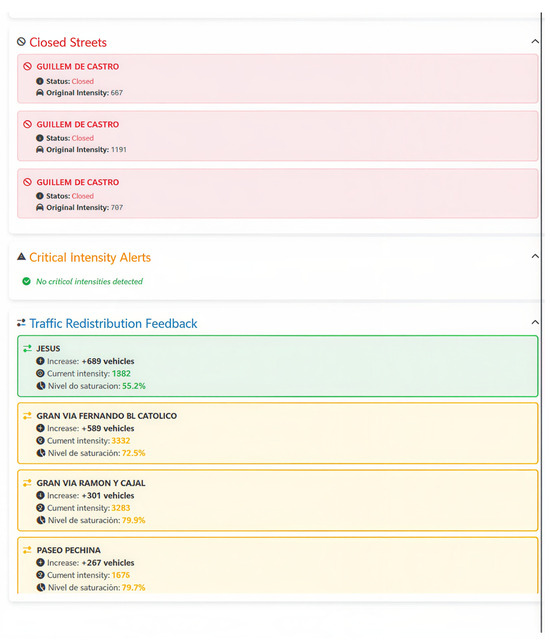This screenshot has height=643, width=550.
Task: Click green check icon beside No critical intensities
Action: click(27, 281)
